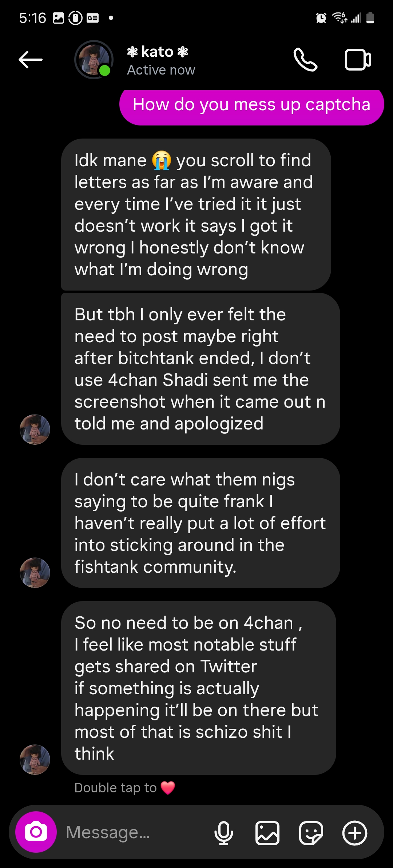The image size is (393, 868).
Task: Tap the fishtank community message bubble
Action: (201, 523)
